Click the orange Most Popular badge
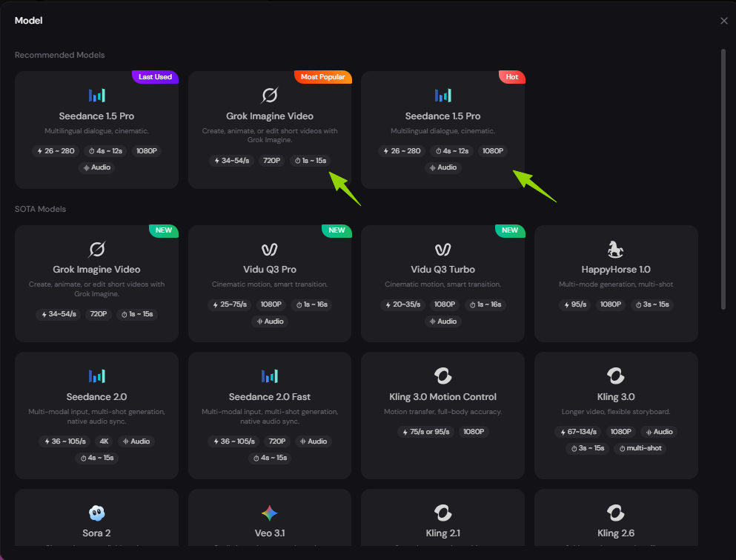 [323, 77]
